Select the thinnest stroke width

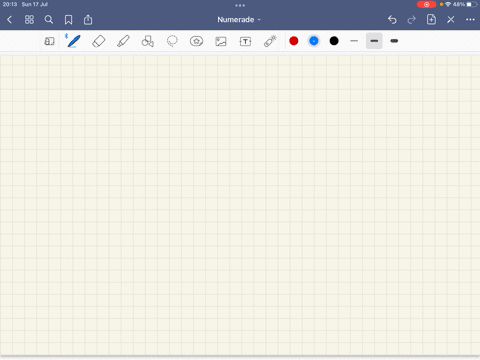pyautogui.click(x=354, y=41)
